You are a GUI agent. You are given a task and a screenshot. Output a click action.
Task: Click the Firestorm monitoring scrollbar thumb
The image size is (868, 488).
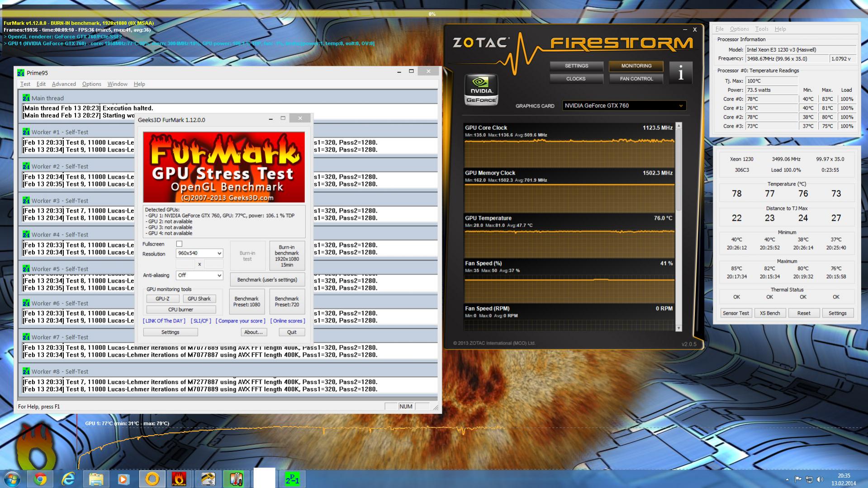(x=678, y=170)
